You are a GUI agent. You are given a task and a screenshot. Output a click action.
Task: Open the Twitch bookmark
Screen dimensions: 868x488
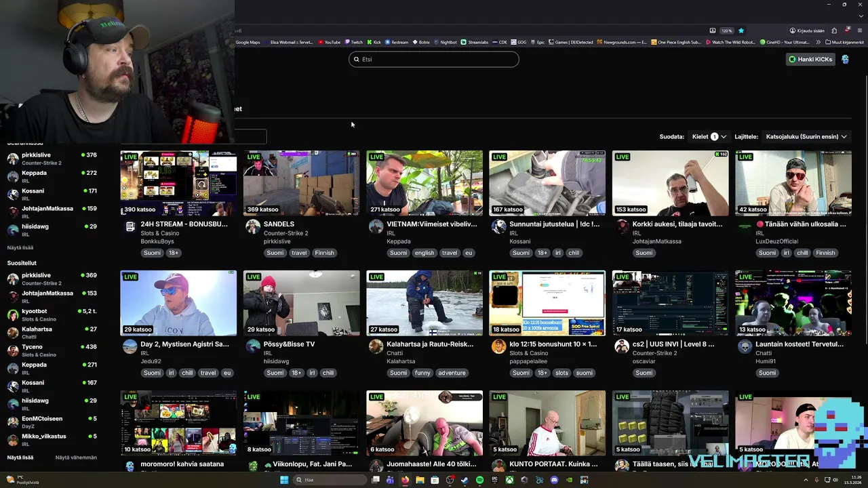pyautogui.click(x=353, y=42)
